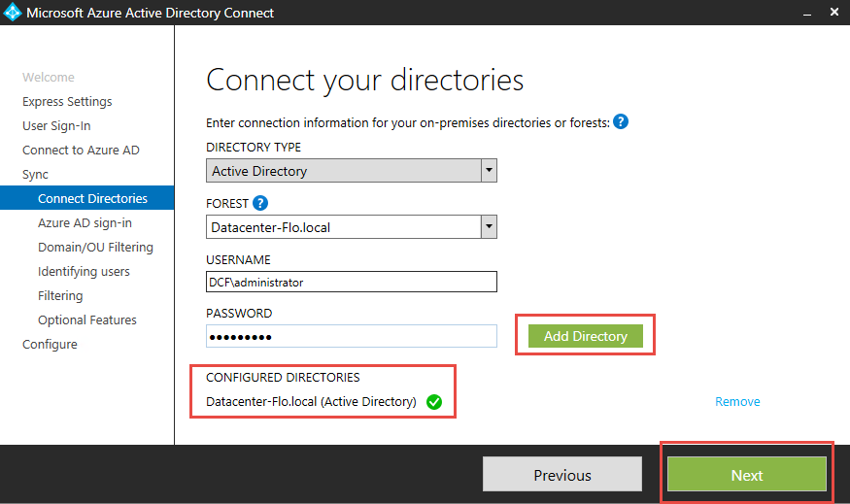
Task: Go back with the Previous button
Action: pos(561,475)
